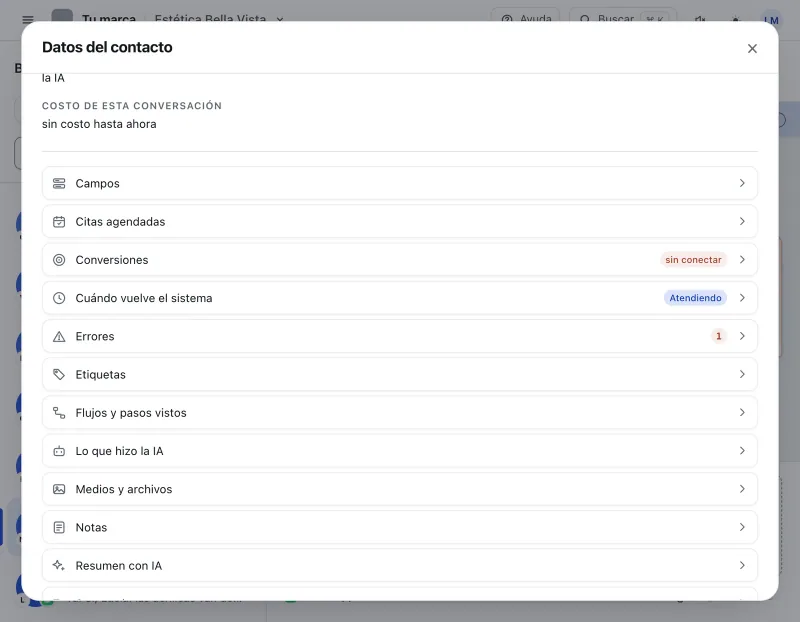
Task: Click the image icon for Medios y archivos
Action: [x=59, y=489]
